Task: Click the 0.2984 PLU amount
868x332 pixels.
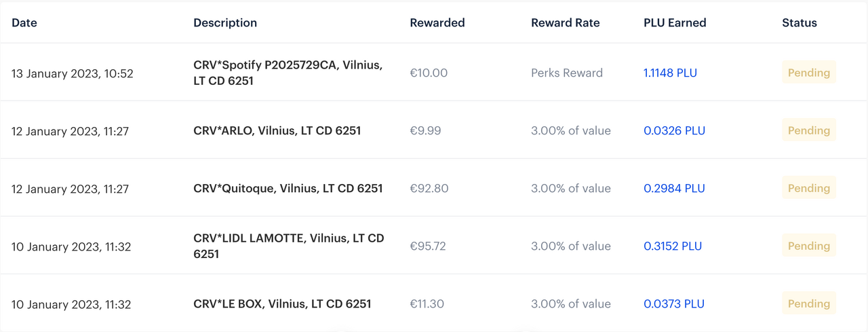Action: 674,188
